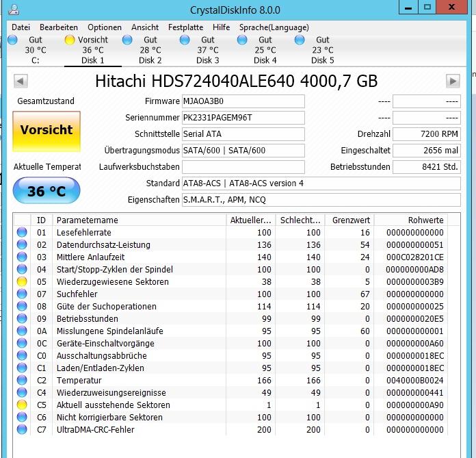The height and width of the screenshot is (458, 476).
Task: Click the Parametername column header
Action: 140,220
